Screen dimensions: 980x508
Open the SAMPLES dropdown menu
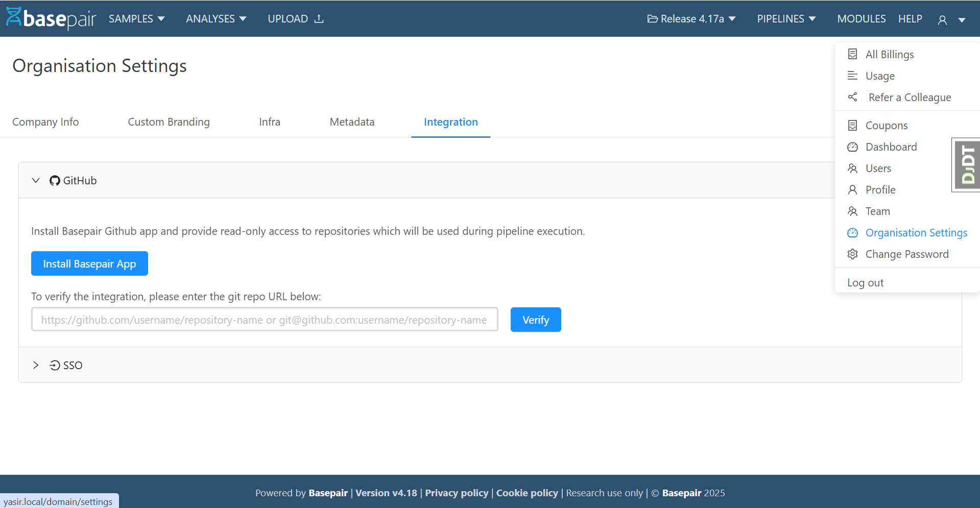(x=136, y=19)
